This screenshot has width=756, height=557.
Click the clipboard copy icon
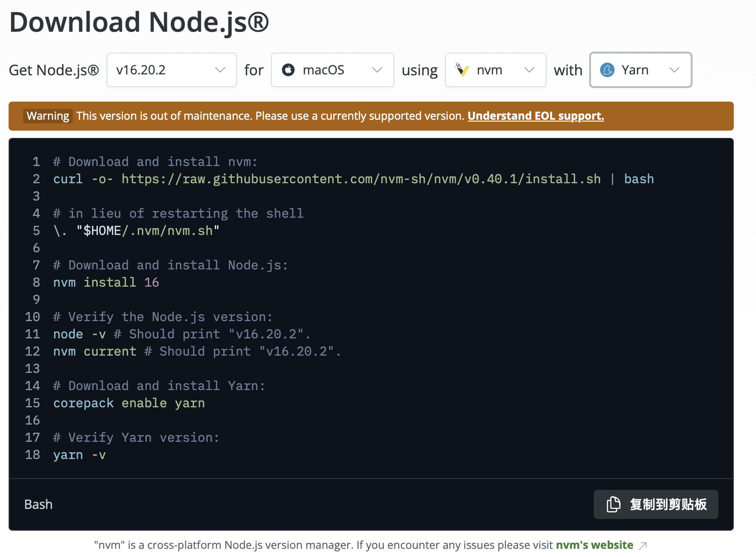[613, 504]
